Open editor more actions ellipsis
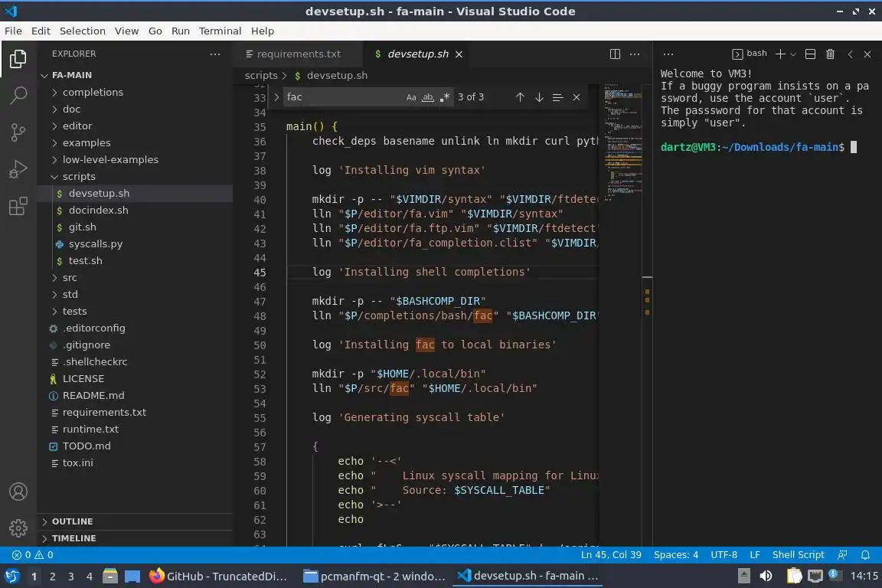 tap(635, 54)
